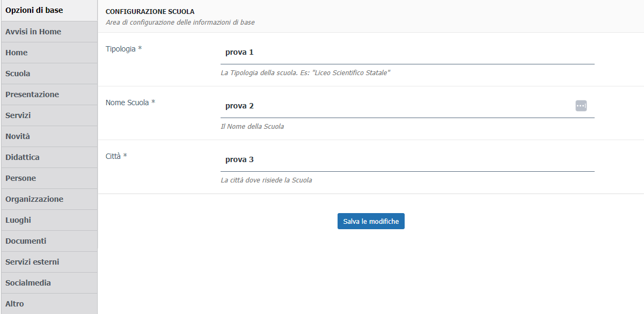Open the Servizi tab
The width and height of the screenshot is (644, 314).
click(49, 115)
